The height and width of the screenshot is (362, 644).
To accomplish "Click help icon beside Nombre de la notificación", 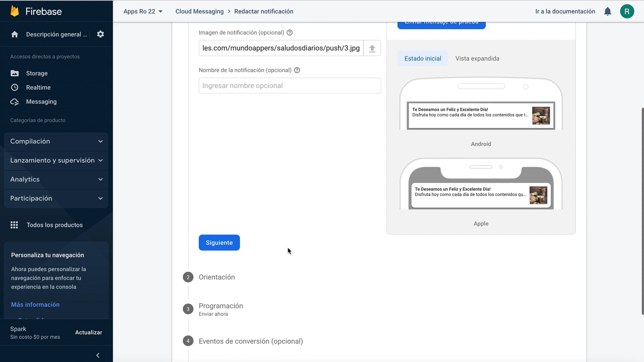I will (297, 70).
